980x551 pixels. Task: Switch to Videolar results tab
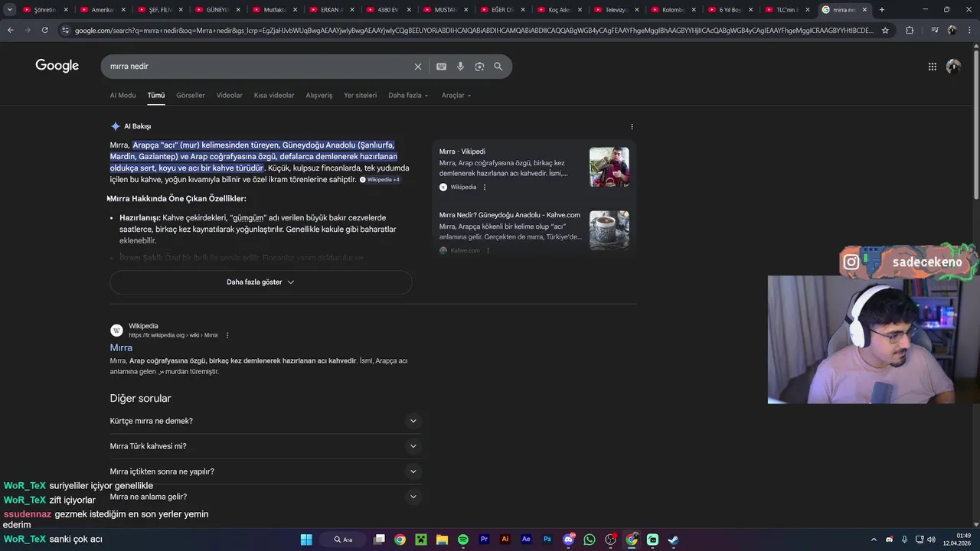230,96
